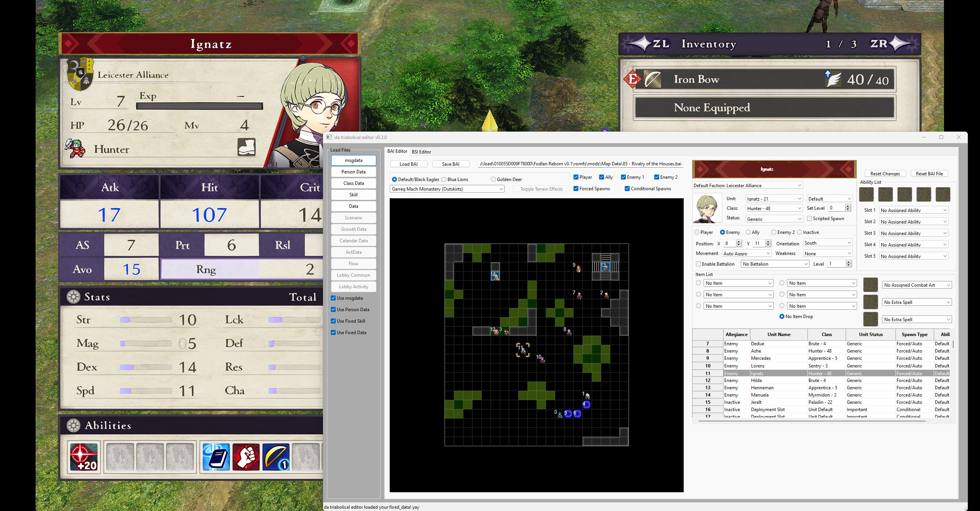Click Ignatz's portrait thumbnail in the editor

tap(707, 208)
